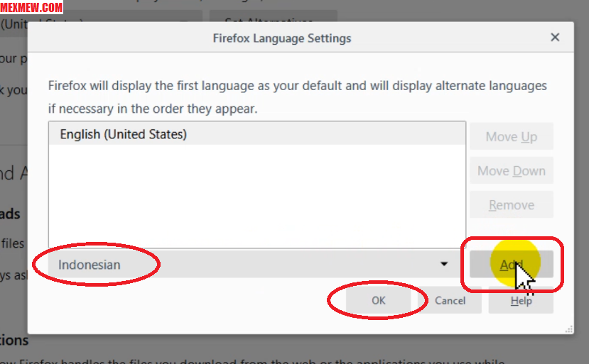Close the Firefox Language Settings dialog
Image resolution: width=589 pixels, height=364 pixels.
(x=555, y=38)
